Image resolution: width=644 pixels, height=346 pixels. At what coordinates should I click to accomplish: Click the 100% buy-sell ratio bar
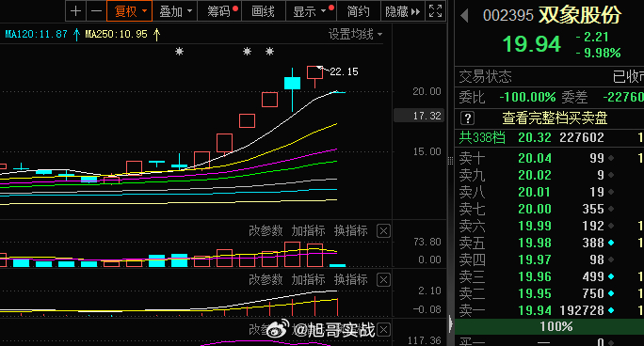click(549, 327)
